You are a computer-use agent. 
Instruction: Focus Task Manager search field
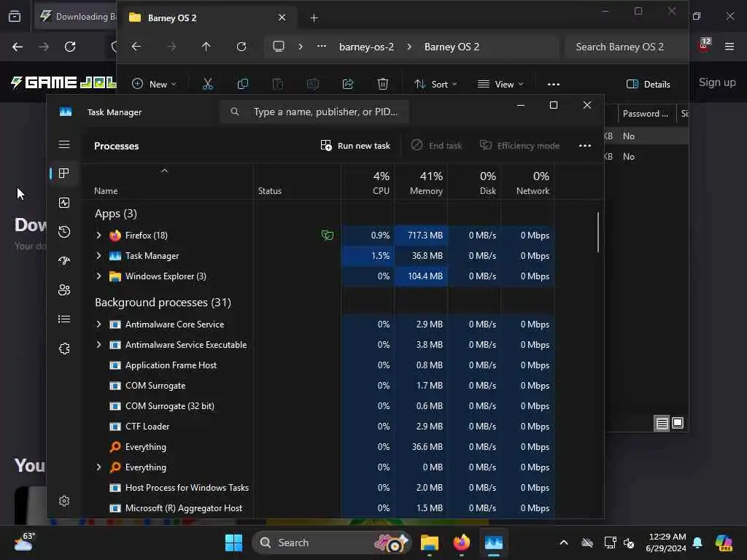point(314,112)
